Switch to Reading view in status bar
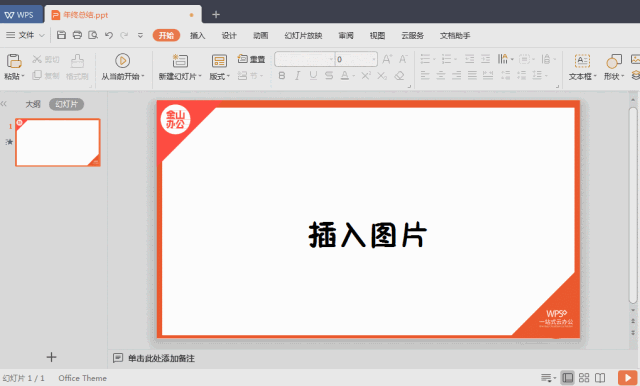 click(x=600, y=378)
